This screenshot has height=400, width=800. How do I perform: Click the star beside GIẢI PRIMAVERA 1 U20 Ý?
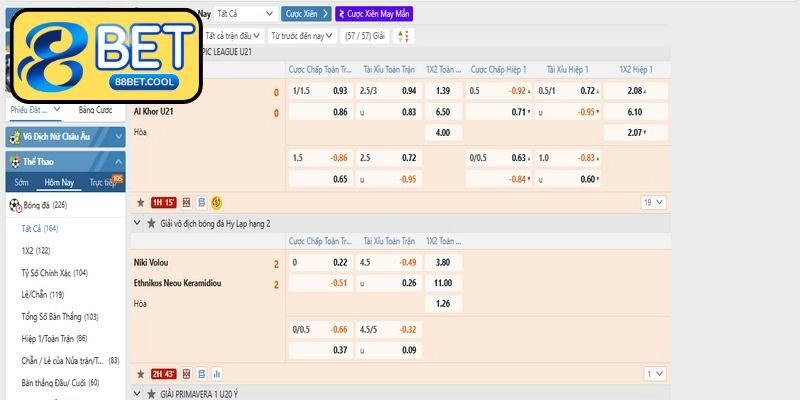tap(151, 394)
